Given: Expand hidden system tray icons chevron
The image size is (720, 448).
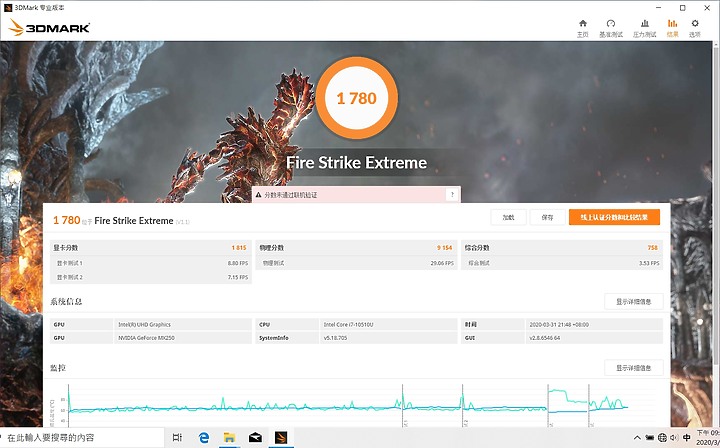Looking at the screenshot, I should click(637, 438).
